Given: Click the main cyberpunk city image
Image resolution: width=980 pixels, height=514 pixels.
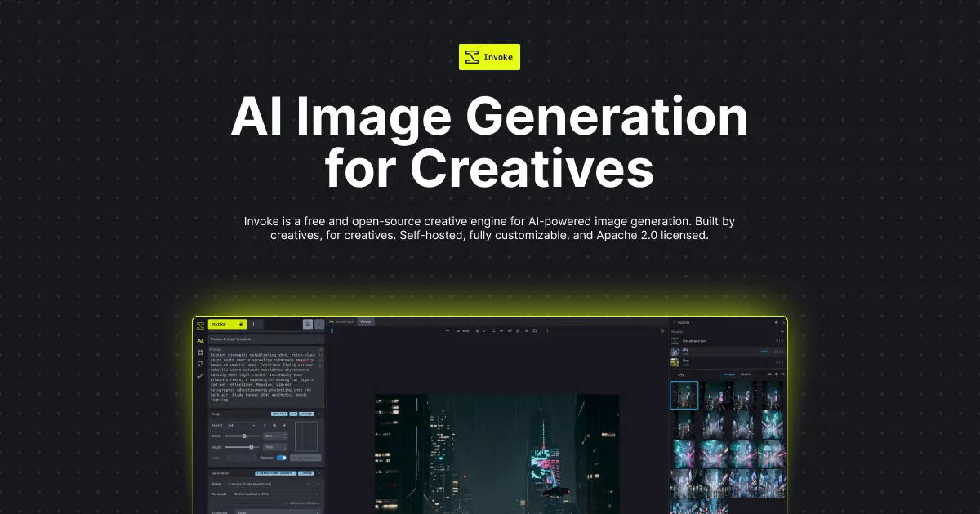Looking at the screenshot, I should (x=497, y=454).
